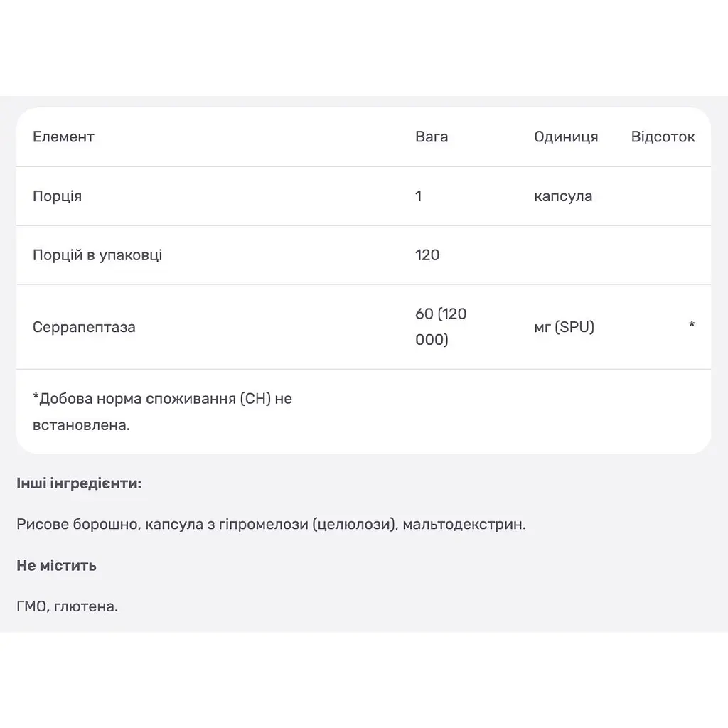Click the Відсоток column header
This screenshot has width=728, height=728.
pos(663,137)
